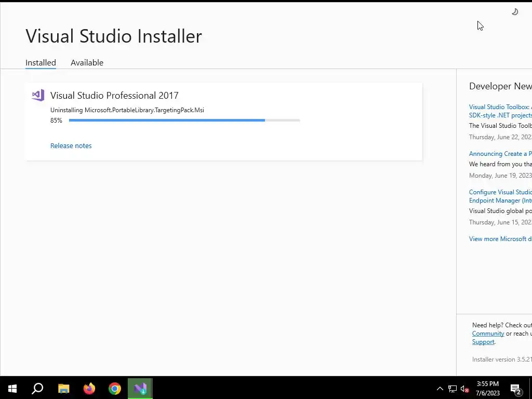Click the 85% progress percentage label
Viewport: 532px width, 399px height.
[56, 121]
